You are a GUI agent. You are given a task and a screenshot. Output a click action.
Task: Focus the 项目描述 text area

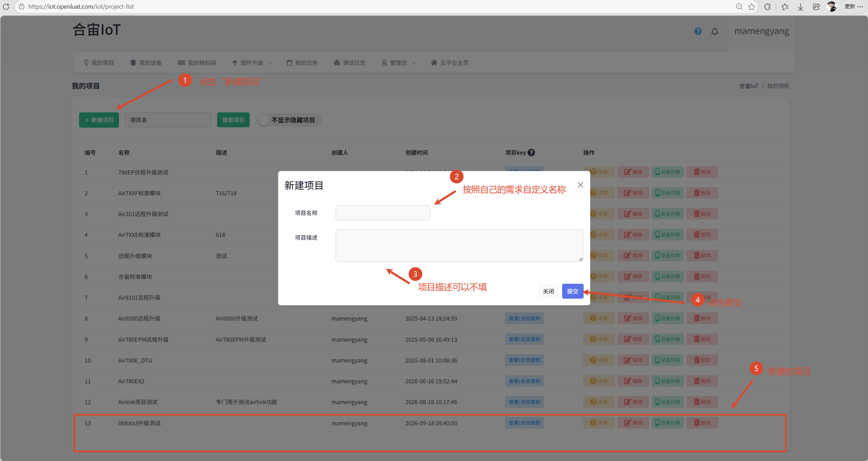tap(459, 246)
